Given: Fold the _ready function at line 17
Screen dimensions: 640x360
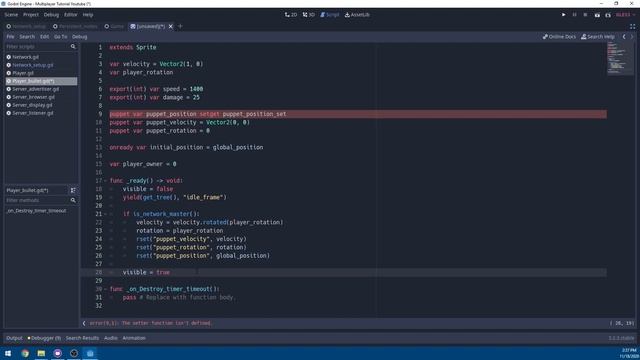Looking at the screenshot, I should coord(106,180).
